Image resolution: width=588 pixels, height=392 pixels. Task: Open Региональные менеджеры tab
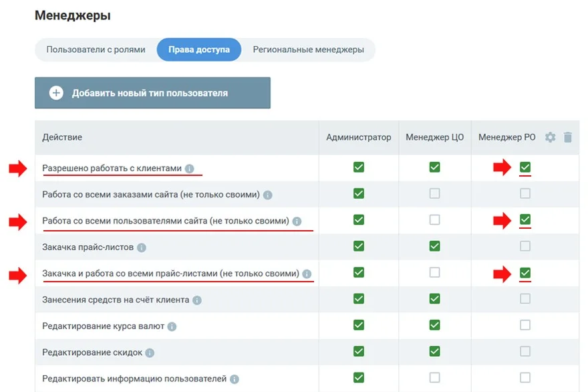[x=308, y=50]
